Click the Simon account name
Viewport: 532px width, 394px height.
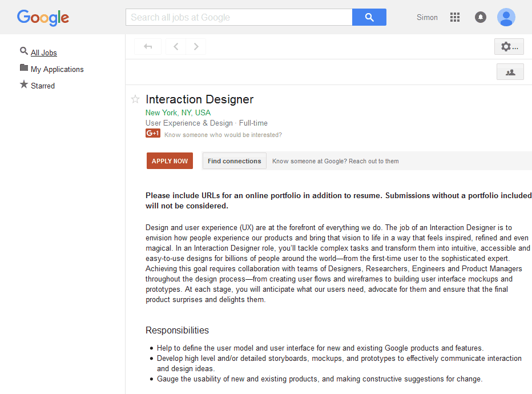coord(427,17)
